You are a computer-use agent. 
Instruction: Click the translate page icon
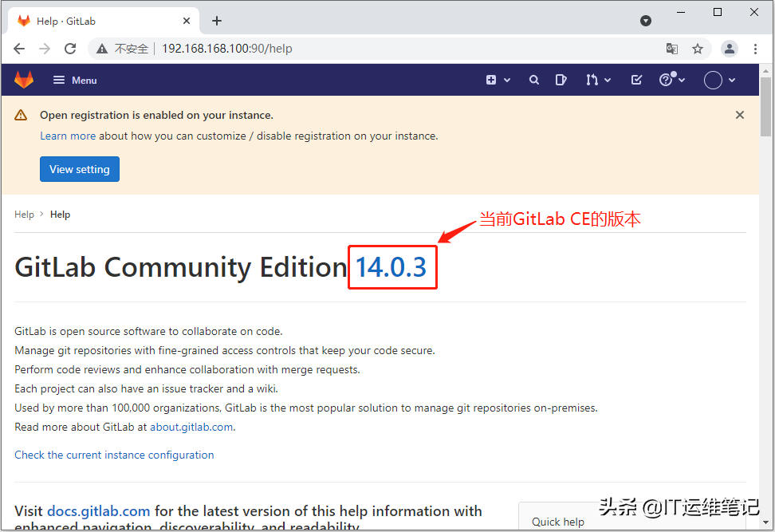[671, 49]
